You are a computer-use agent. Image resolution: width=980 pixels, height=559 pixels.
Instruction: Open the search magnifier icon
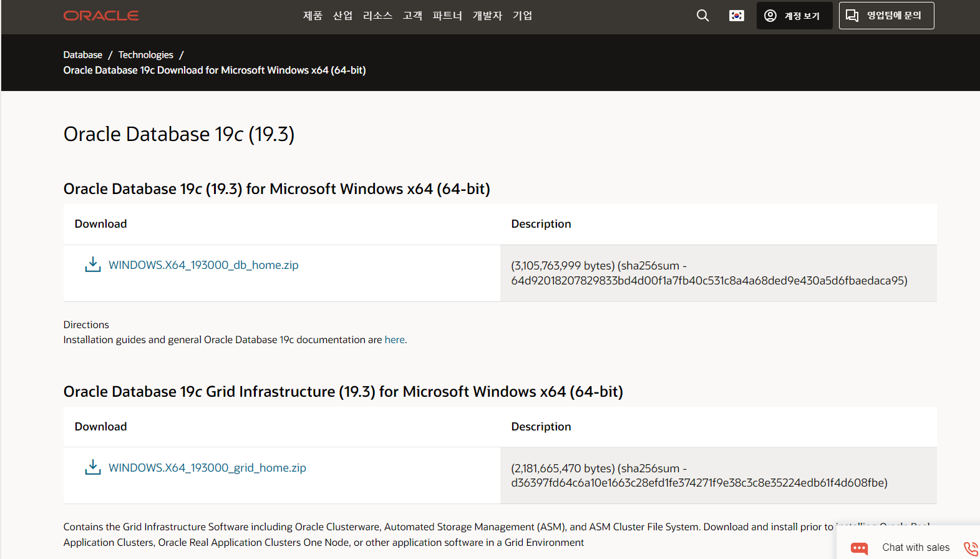click(702, 16)
